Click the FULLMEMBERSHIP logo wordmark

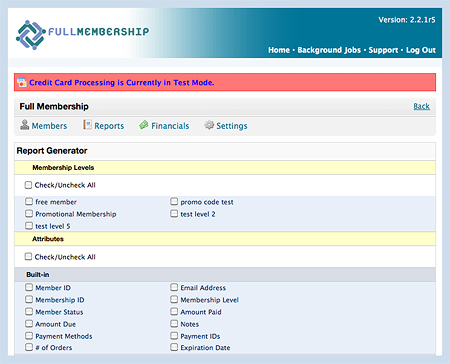[99, 32]
